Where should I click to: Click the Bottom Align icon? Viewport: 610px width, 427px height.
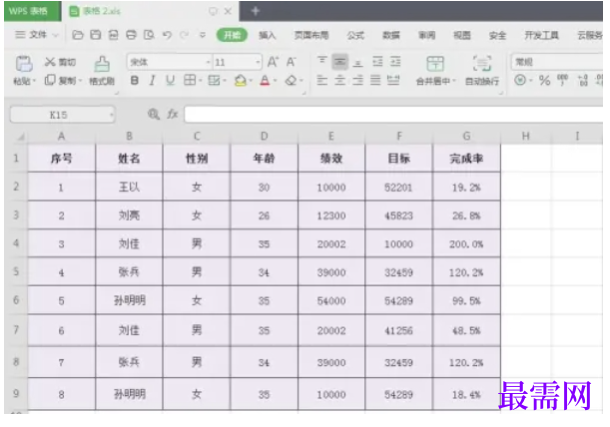[x=358, y=61]
